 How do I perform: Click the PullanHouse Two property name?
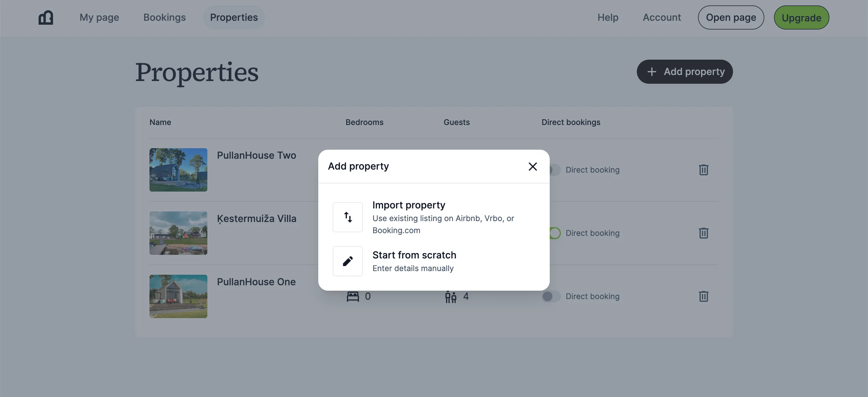coord(256,155)
